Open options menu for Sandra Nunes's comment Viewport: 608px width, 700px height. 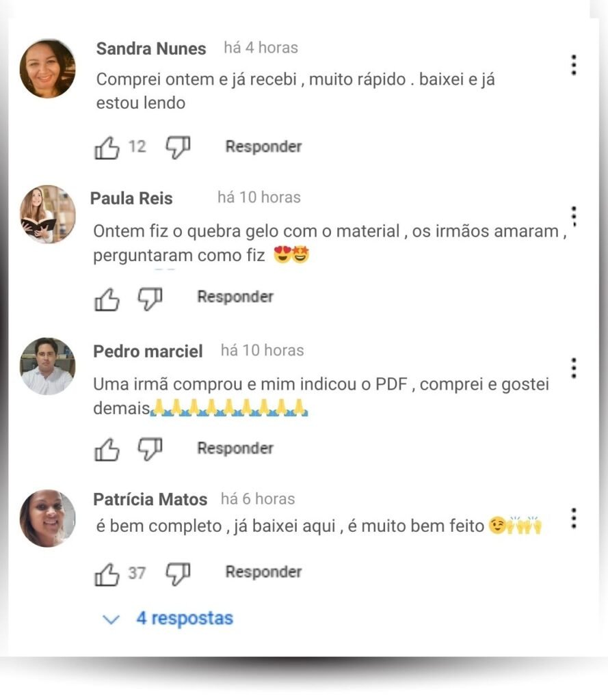[574, 65]
